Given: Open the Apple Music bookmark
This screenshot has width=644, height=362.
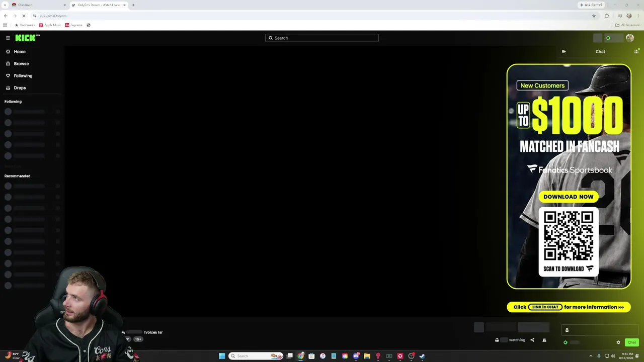Looking at the screenshot, I should click(x=50, y=25).
